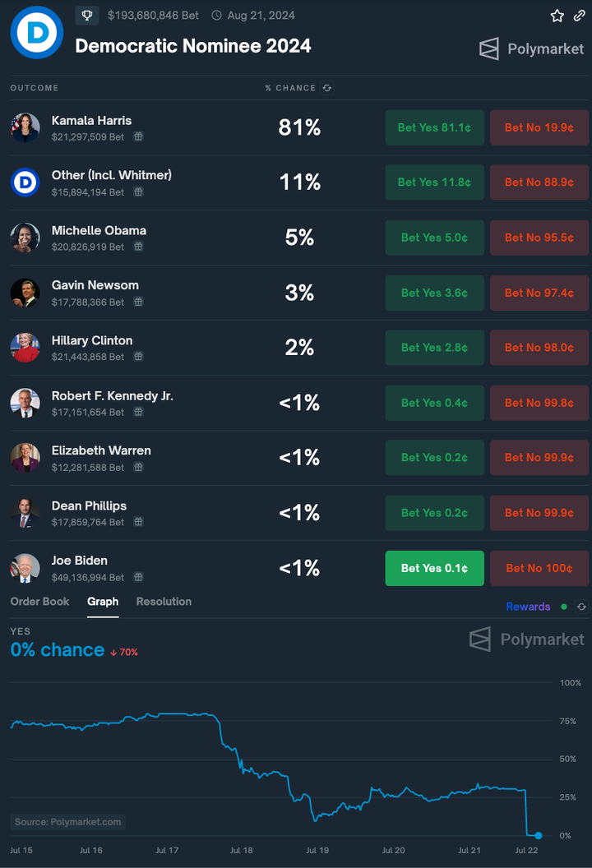
Task: Select Bet Yes 0.1¢ for Joe Biden
Action: pyautogui.click(x=435, y=569)
